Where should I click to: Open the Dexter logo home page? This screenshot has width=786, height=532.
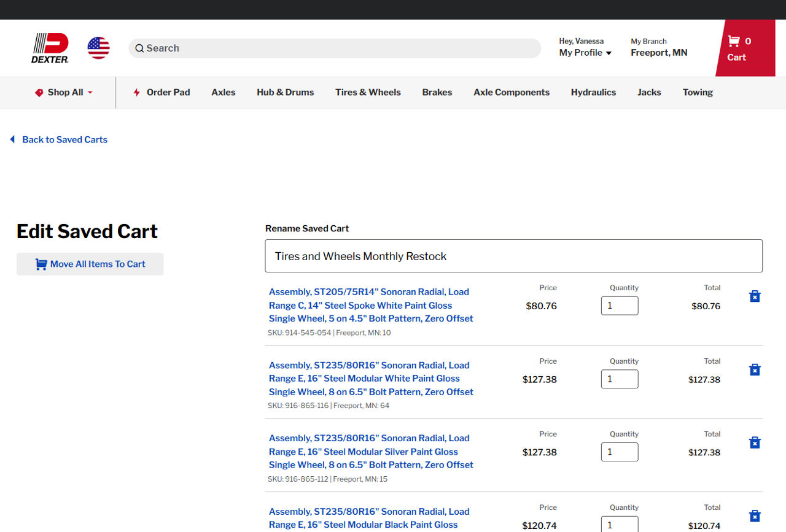pyautogui.click(x=50, y=48)
